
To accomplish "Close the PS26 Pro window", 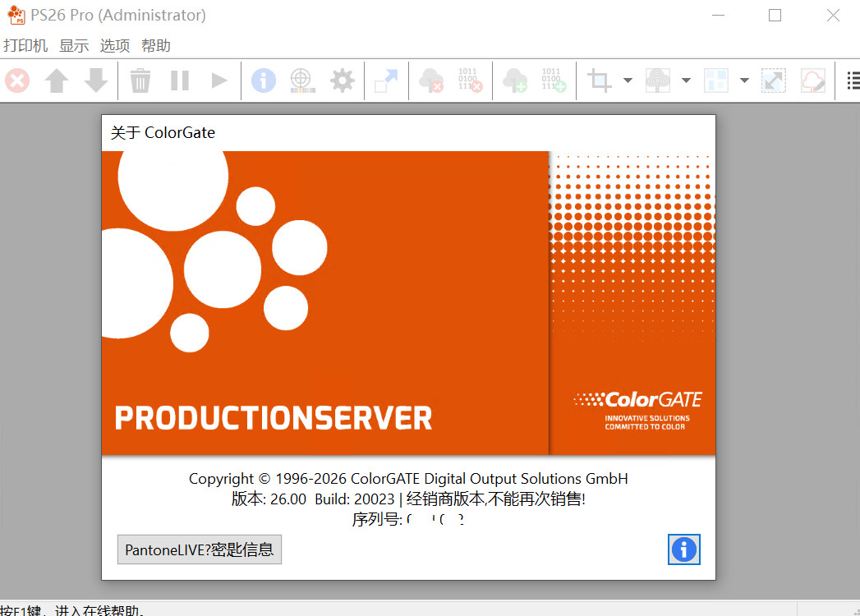I will (x=833, y=16).
